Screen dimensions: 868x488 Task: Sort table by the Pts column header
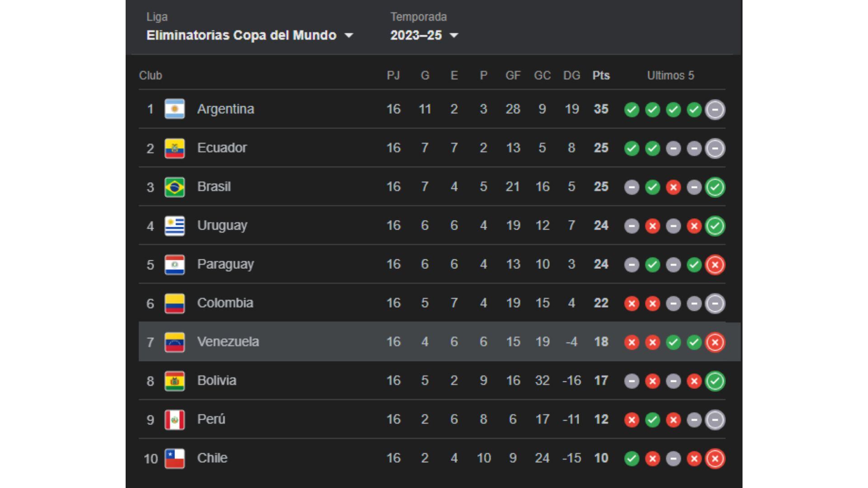pos(601,75)
